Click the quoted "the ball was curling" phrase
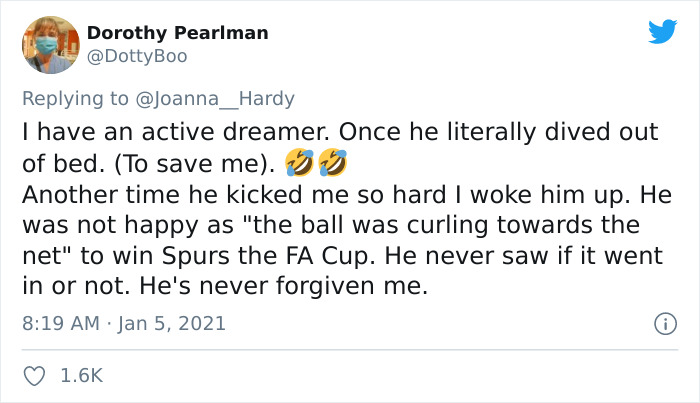Viewport: 700px width, 403px height. point(367,225)
